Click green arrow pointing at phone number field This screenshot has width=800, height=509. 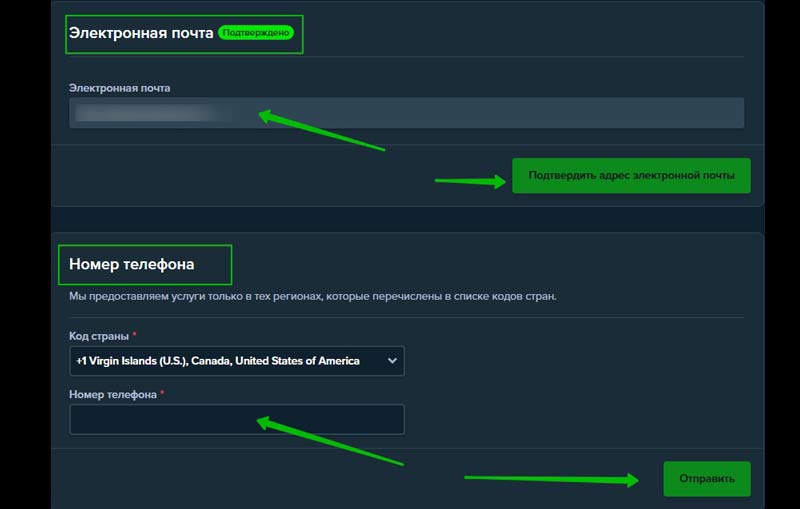click(328, 442)
